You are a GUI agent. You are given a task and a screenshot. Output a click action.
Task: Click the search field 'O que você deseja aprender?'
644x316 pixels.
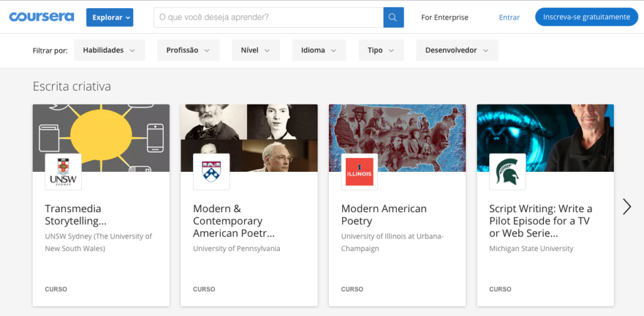(269, 17)
